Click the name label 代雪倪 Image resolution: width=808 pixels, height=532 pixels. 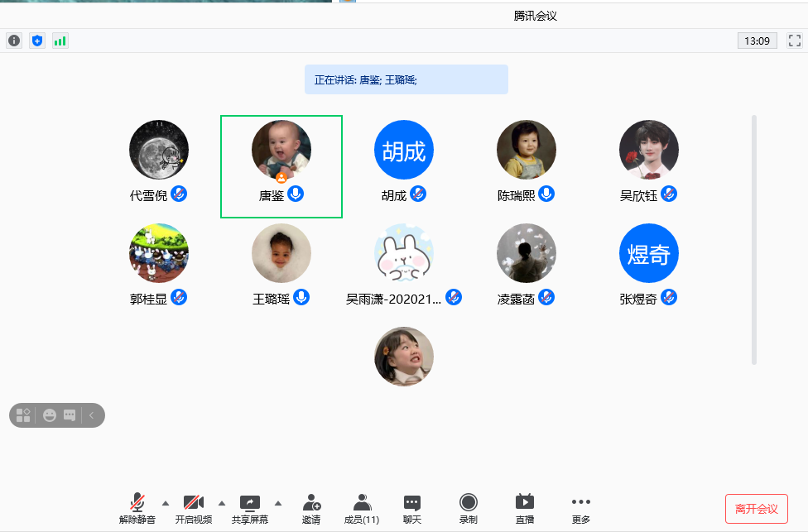tap(148, 196)
